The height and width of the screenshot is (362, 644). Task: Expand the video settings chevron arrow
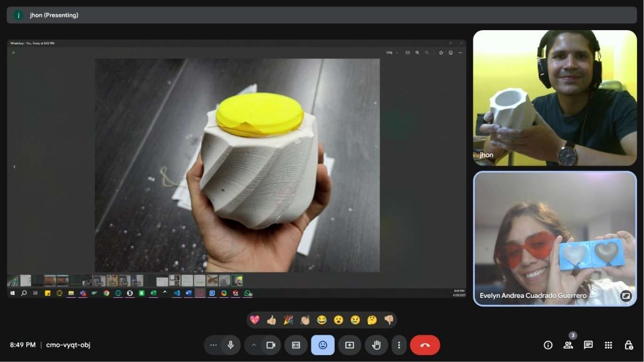click(x=254, y=345)
